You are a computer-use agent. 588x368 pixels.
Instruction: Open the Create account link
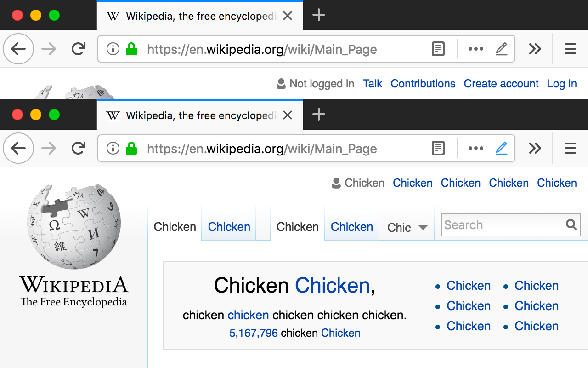pos(501,84)
